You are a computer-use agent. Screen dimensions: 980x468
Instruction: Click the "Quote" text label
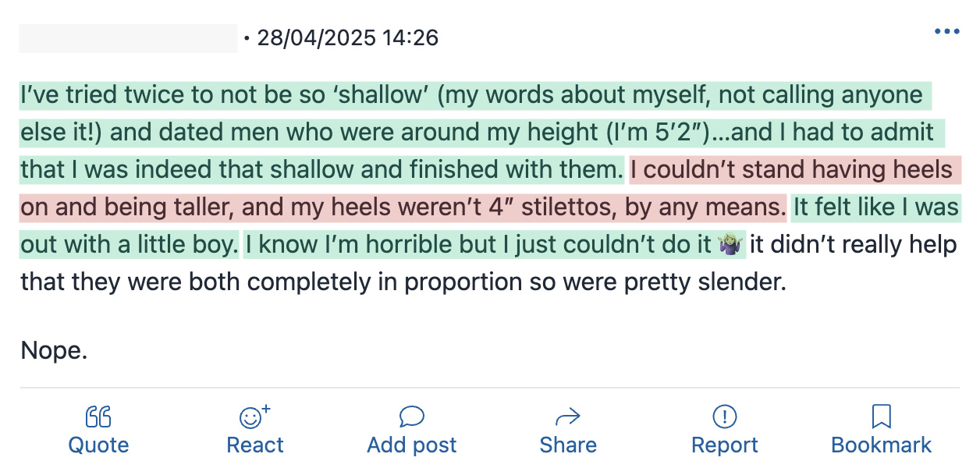[98, 445]
